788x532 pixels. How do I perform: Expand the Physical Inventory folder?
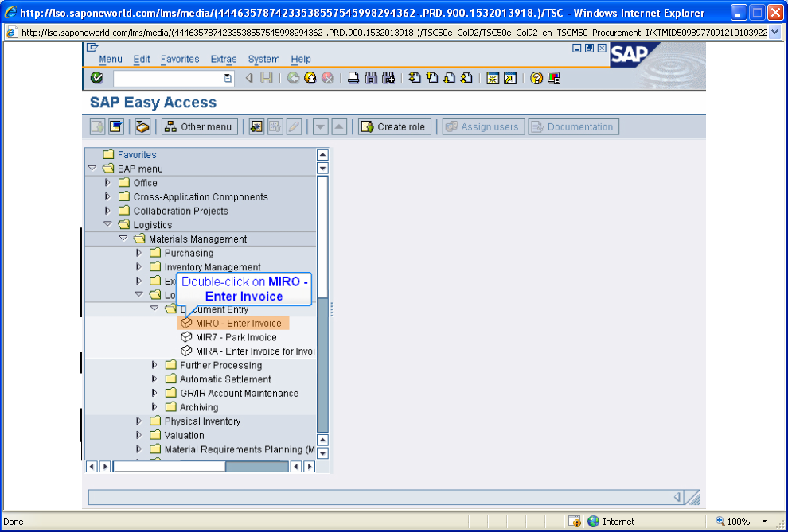[x=138, y=421]
